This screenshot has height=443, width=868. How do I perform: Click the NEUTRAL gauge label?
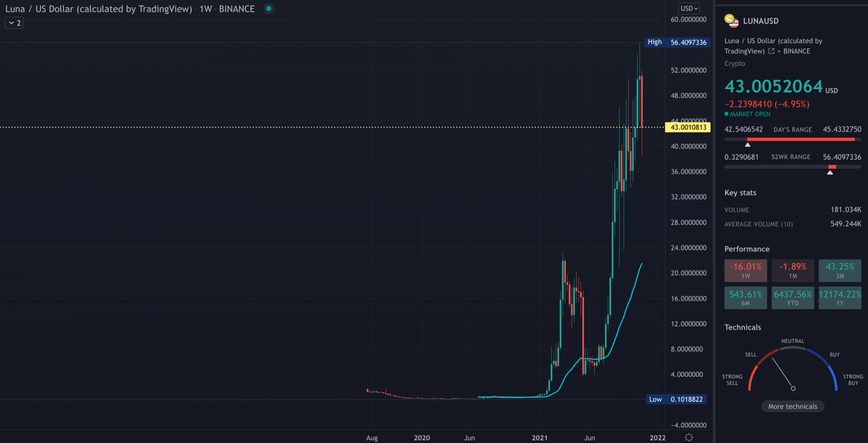[792, 341]
